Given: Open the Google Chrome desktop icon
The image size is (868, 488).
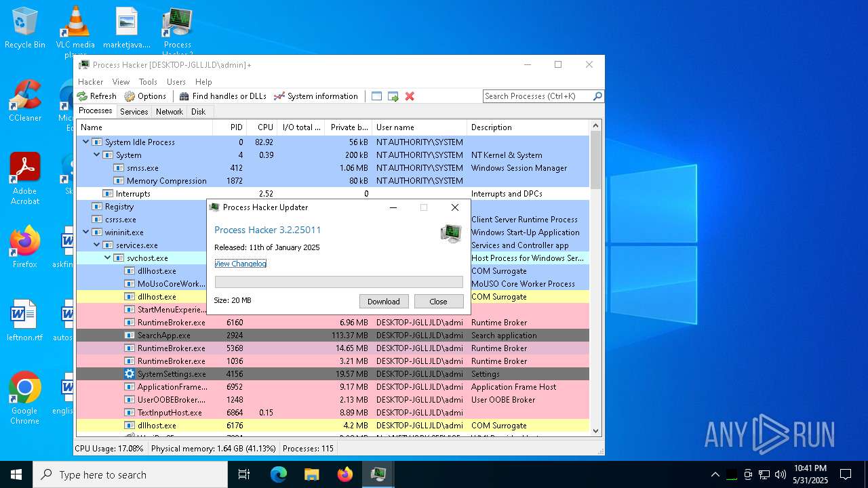Looking at the screenshot, I should point(25,399).
